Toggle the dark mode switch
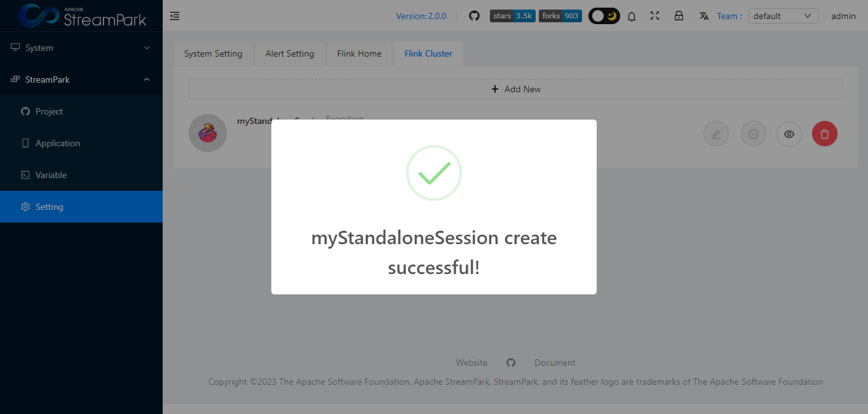This screenshot has width=868, height=414. point(604,16)
